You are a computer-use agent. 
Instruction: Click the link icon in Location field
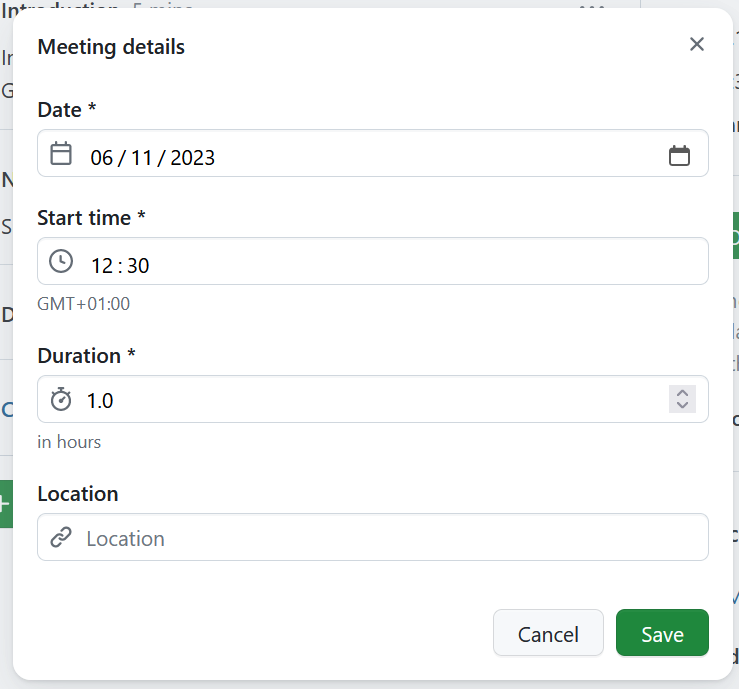click(61, 538)
